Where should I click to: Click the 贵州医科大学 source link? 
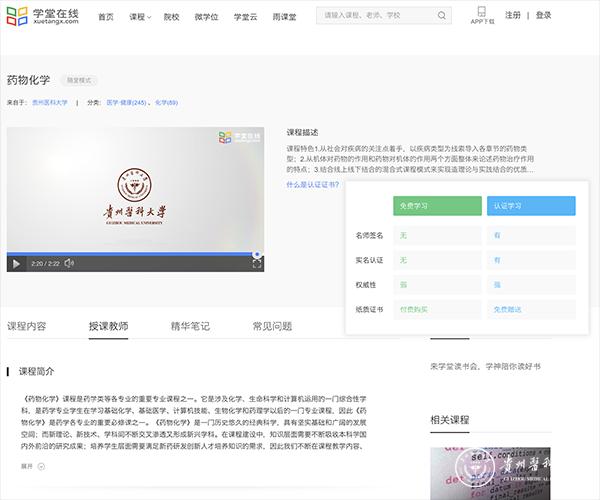(x=49, y=102)
